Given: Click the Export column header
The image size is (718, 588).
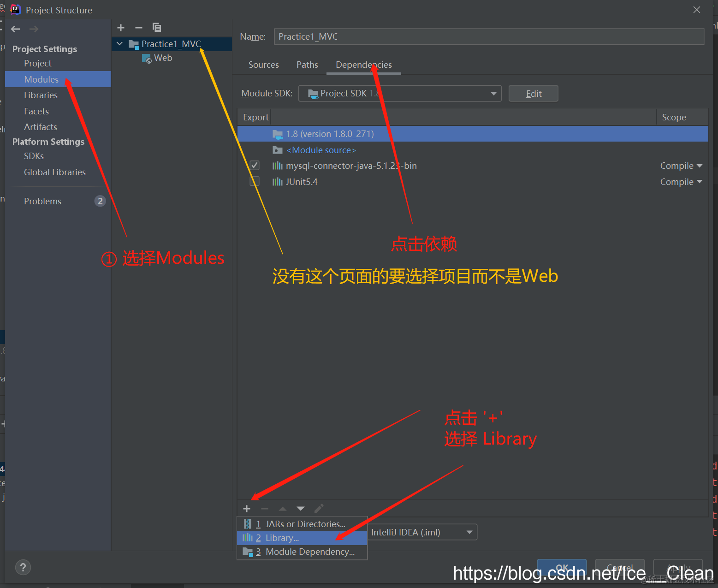Looking at the screenshot, I should coord(255,117).
